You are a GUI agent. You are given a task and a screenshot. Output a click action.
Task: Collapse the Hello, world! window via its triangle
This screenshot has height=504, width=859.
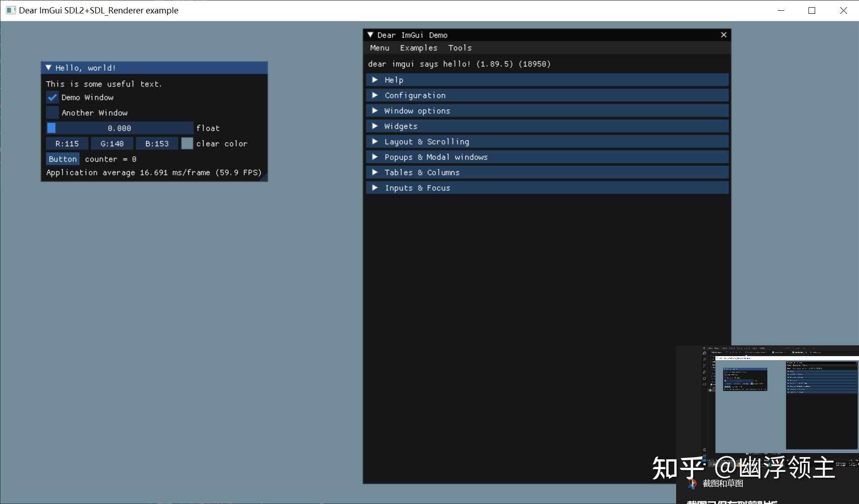(x=49, y=67)
